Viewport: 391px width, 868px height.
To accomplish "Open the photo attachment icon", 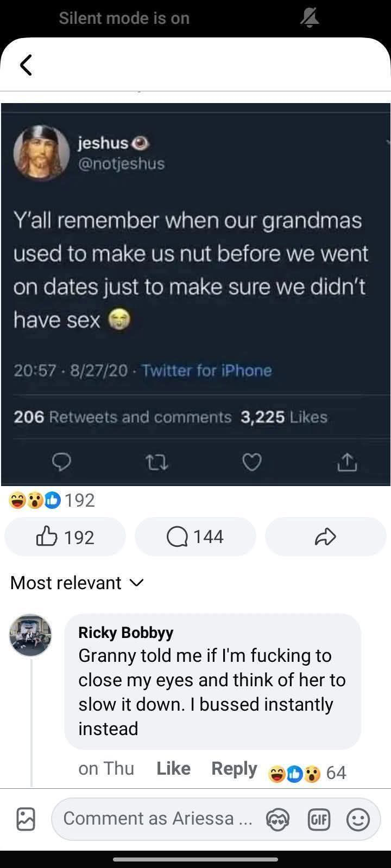I will [26, 819].
